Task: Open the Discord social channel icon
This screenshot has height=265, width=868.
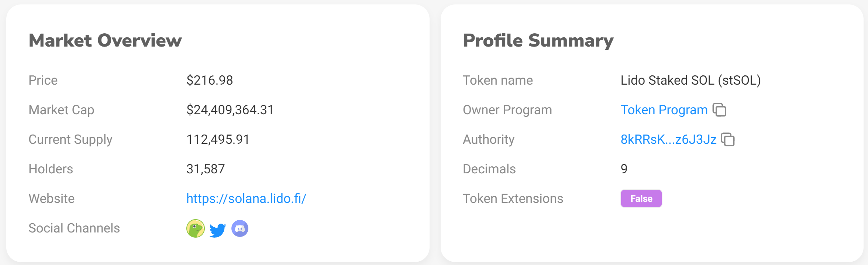Action: [240, 228]
